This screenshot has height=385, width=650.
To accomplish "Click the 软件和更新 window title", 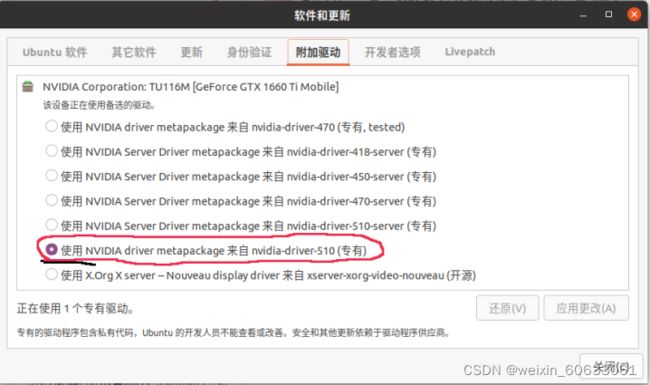I will click(x=322, y=16).
